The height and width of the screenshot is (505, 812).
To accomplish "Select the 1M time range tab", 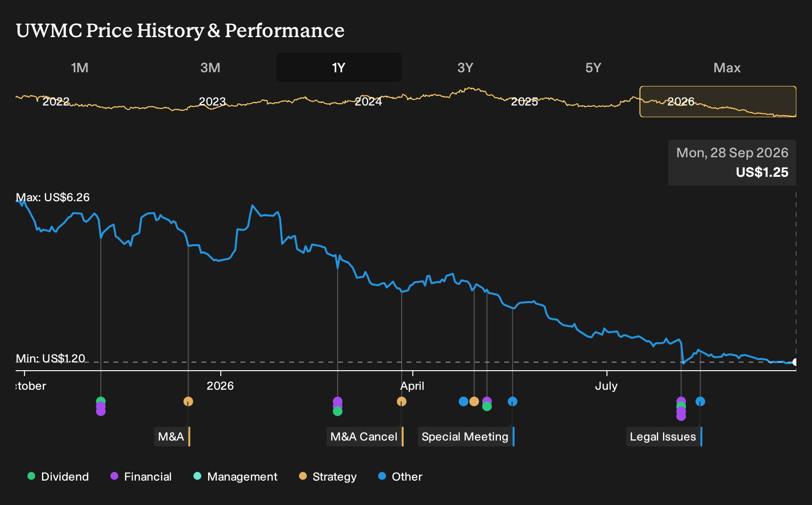I will click(80, 67).
